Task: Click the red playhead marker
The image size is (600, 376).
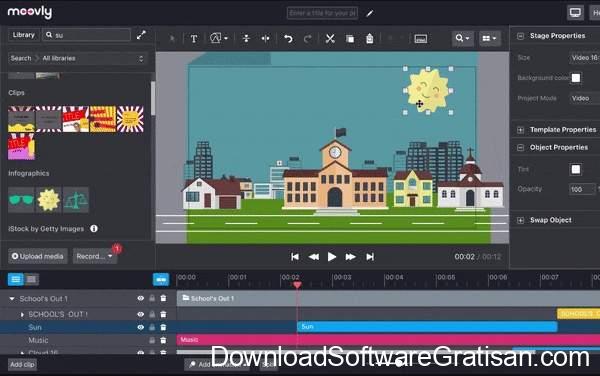Action: 297,285
